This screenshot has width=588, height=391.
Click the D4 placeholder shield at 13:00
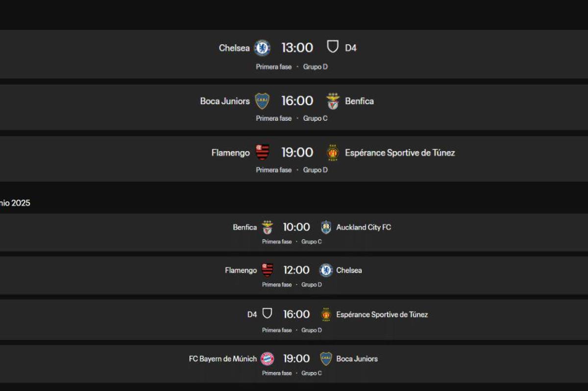pos(333,47)
